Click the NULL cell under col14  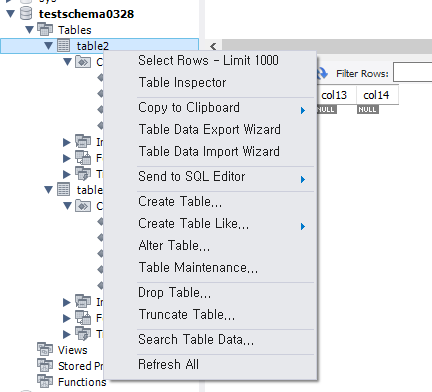[x=368, y=109]
